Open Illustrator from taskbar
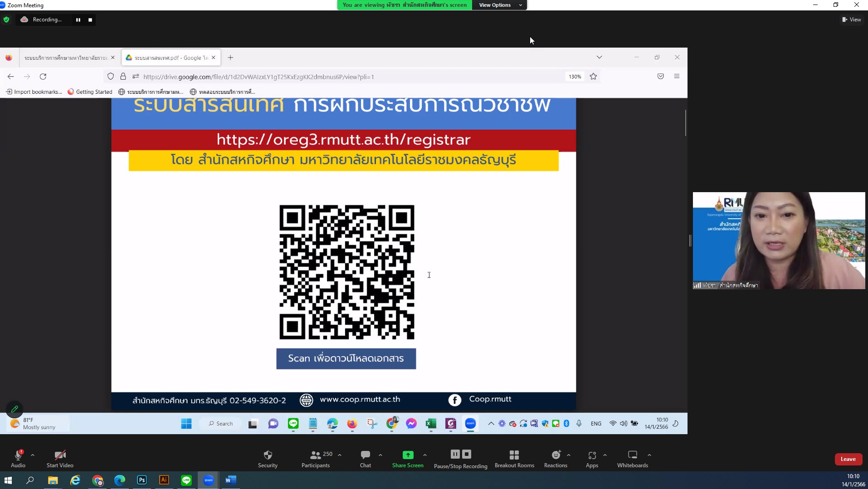Screen dimensions: 868x489 point(164,480)
